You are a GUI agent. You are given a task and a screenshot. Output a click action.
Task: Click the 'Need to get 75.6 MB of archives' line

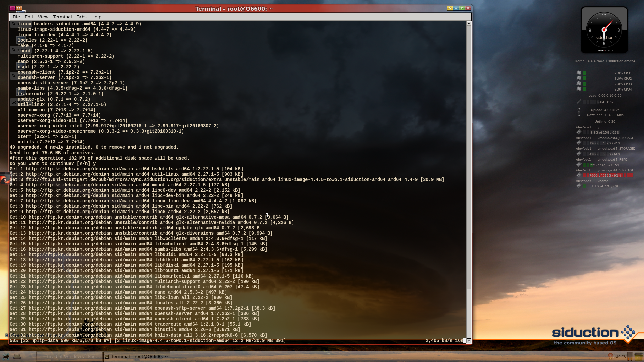tap(53, 153)
